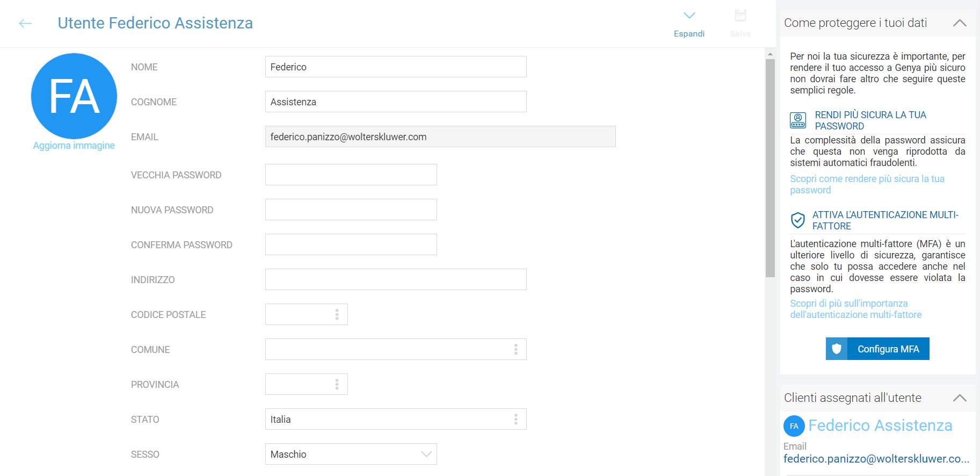Click the RENDI PIÙ SICURA LA TUA PASSWORD heading

(870, 120)
